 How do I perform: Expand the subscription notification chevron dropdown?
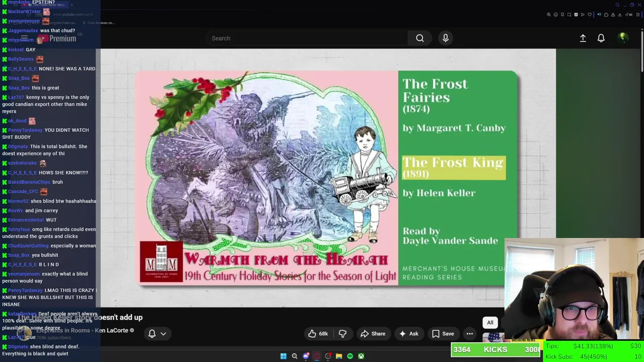[163, 334]
